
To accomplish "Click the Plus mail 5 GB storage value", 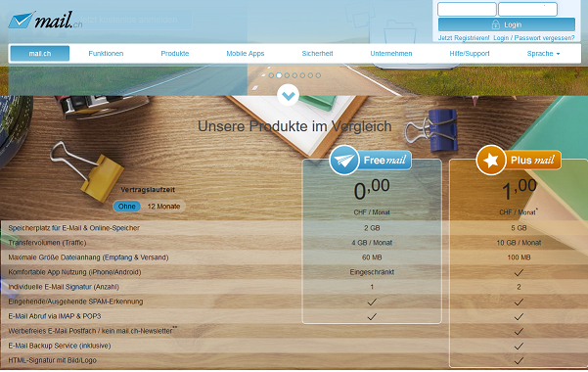I will [519, 228].
